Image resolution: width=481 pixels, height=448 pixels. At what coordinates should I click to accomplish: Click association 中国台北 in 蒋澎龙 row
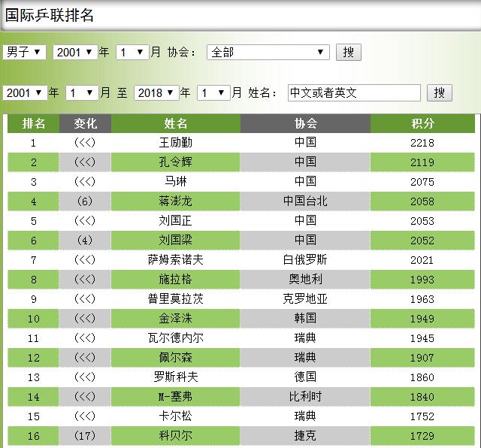pyautogui.click(x=306, y=201)
